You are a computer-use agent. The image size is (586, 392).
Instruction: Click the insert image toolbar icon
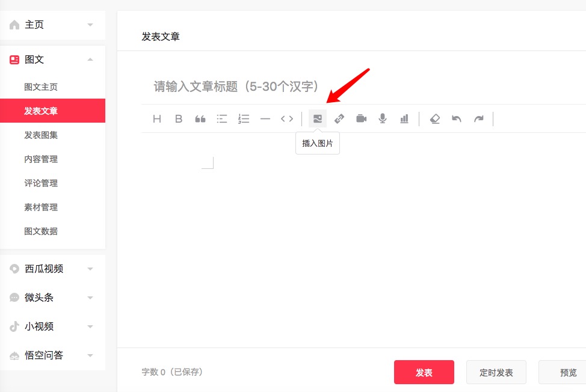pos(317,118)
